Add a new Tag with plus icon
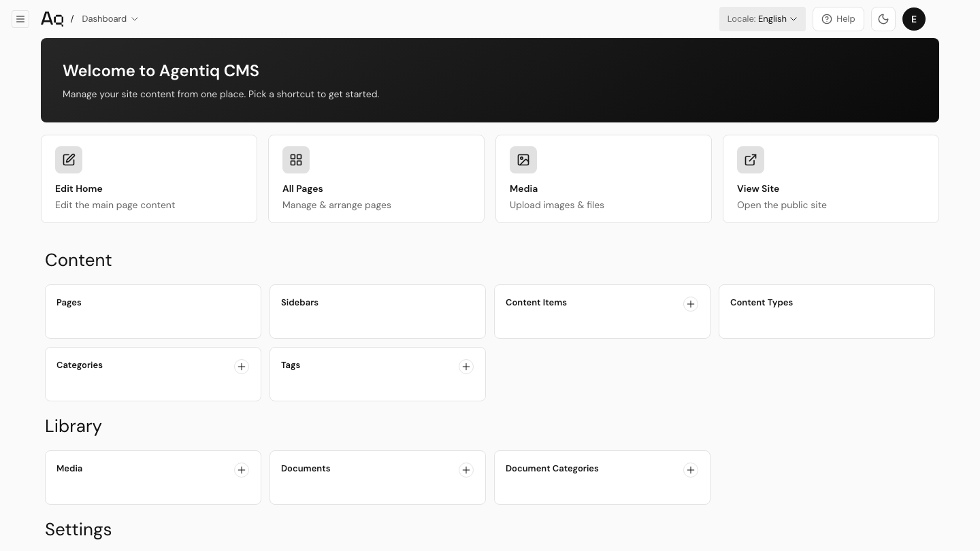980x551 pixels. click(466, 367)
